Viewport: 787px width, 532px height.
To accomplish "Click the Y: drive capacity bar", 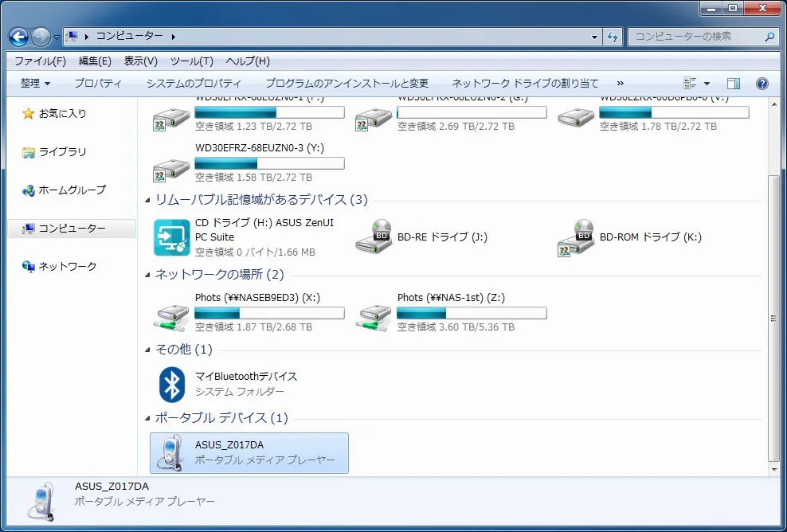I will (269, 163).
